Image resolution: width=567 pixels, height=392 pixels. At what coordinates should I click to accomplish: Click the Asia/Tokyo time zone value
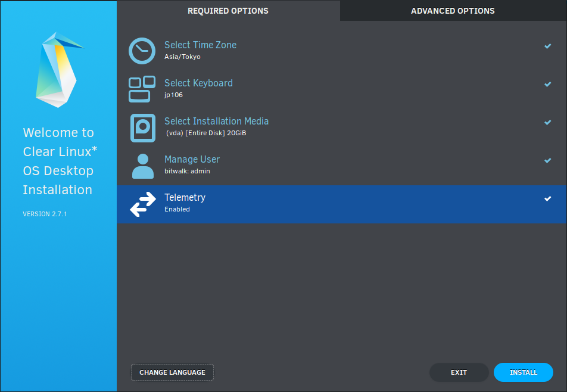click(182, 57)
